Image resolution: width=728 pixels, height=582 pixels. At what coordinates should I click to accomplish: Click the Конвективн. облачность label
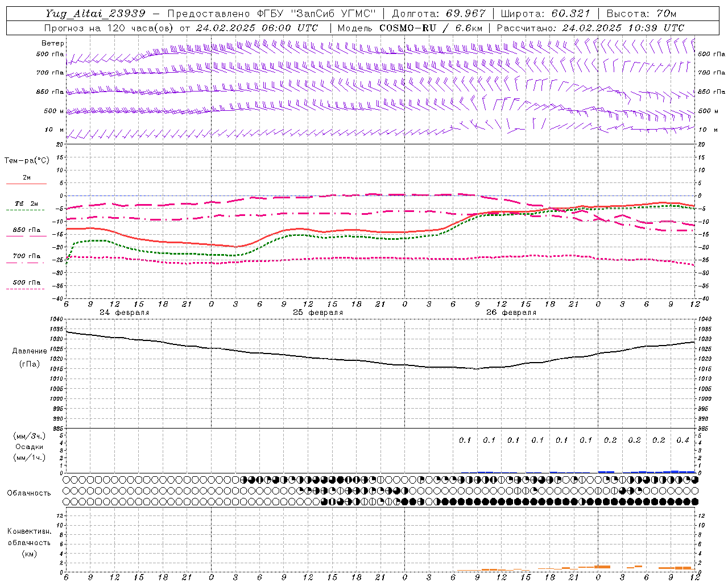pos(29,537)
